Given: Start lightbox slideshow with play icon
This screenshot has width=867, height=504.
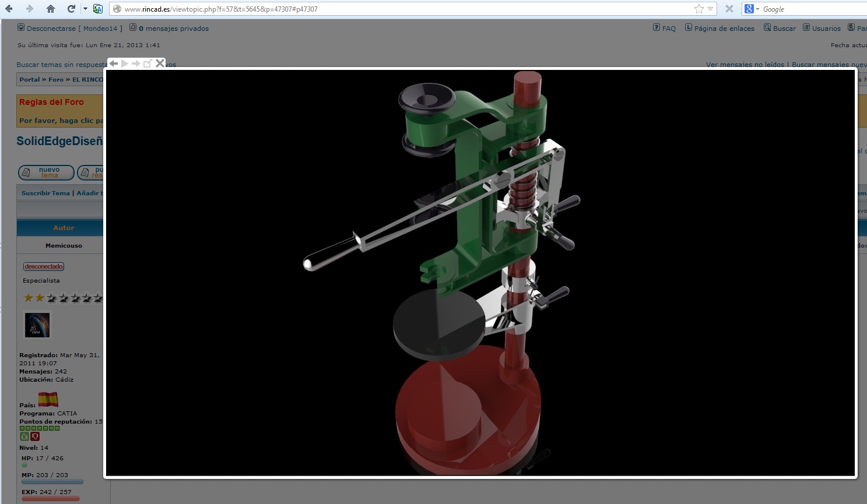Looking at the screenshot, I should (x=125, y=63).
